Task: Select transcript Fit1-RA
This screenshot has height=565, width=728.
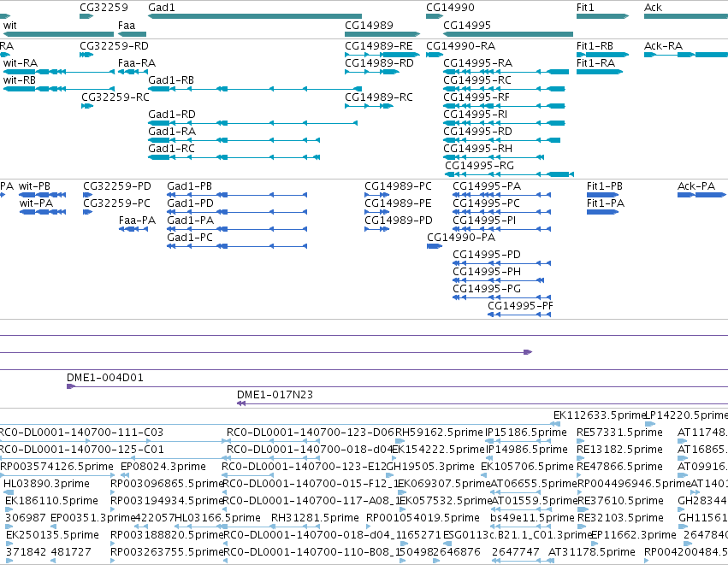Action: (x=595, y=63)
